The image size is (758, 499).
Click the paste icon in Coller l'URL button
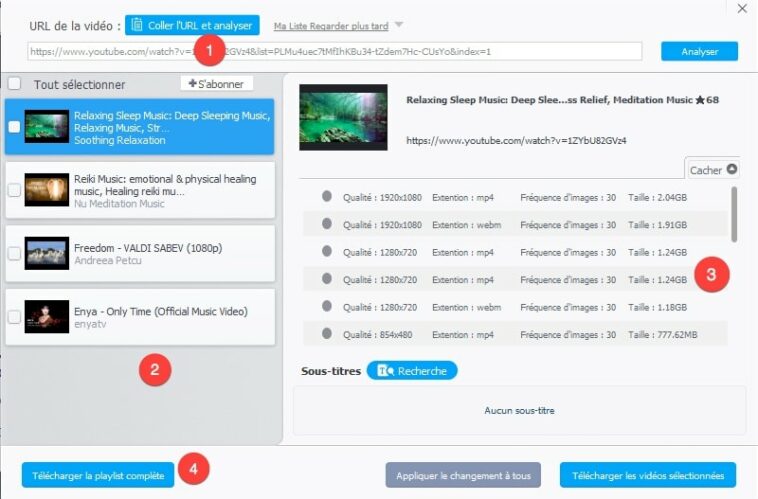[137, 25]
